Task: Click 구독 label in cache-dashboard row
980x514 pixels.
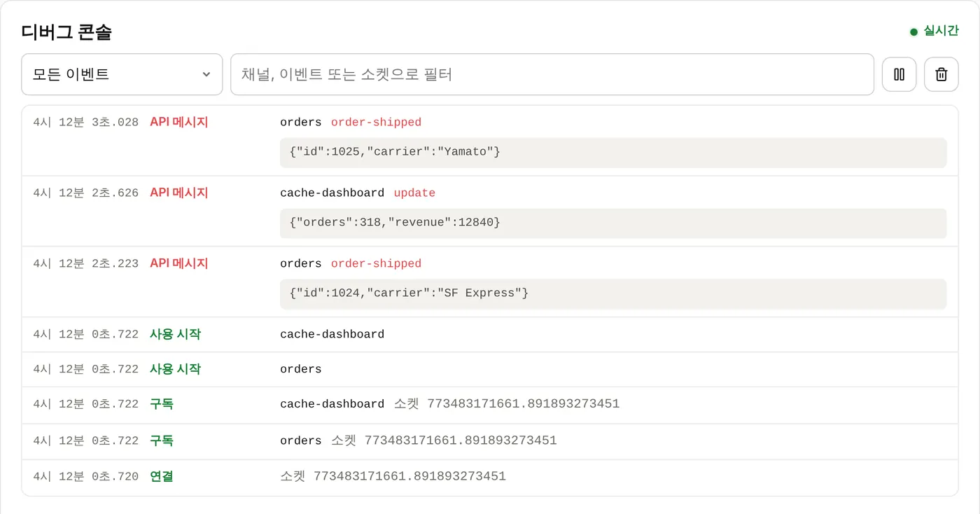Action: click(x=162, y=404)
